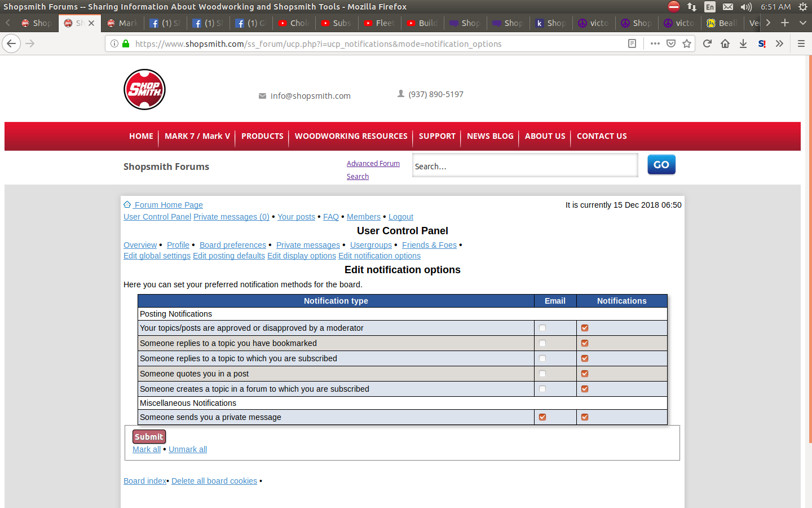This screenshot has height=508, width=812.
Task: Click the red do-not-disturb indicator icon
Action: click(674, 7)
